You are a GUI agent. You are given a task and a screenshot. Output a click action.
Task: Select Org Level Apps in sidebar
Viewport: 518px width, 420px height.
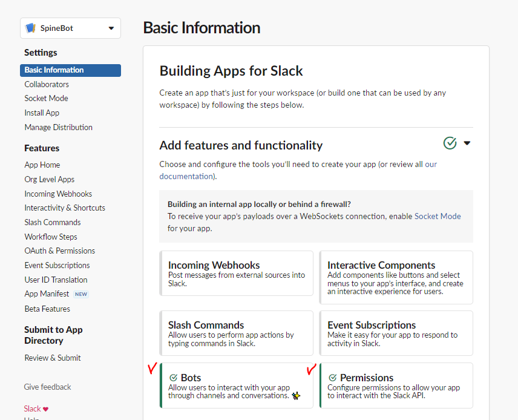[49, 179]
